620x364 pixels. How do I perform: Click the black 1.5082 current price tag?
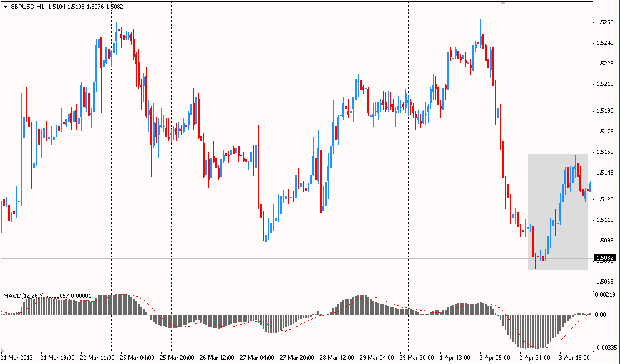pos(605,258)
